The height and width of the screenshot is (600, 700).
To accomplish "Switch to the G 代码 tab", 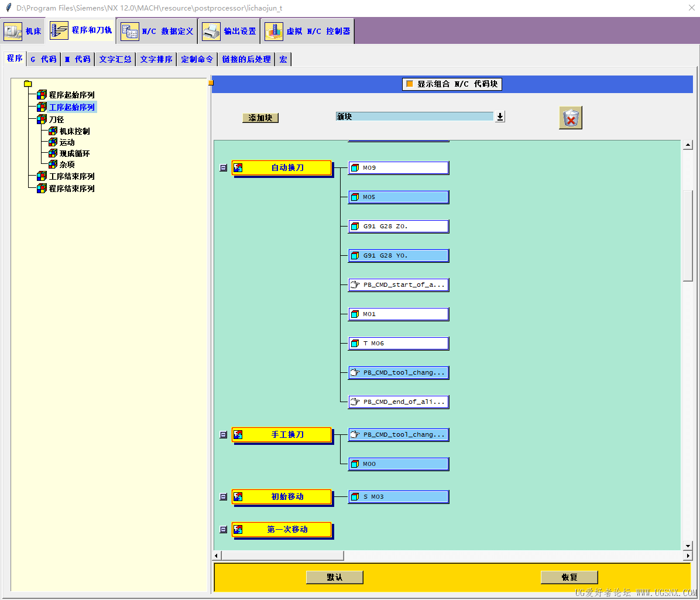I will (x=43, y=59).
